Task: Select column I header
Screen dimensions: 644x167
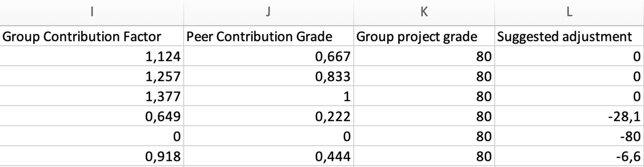Action: [92, 12]
